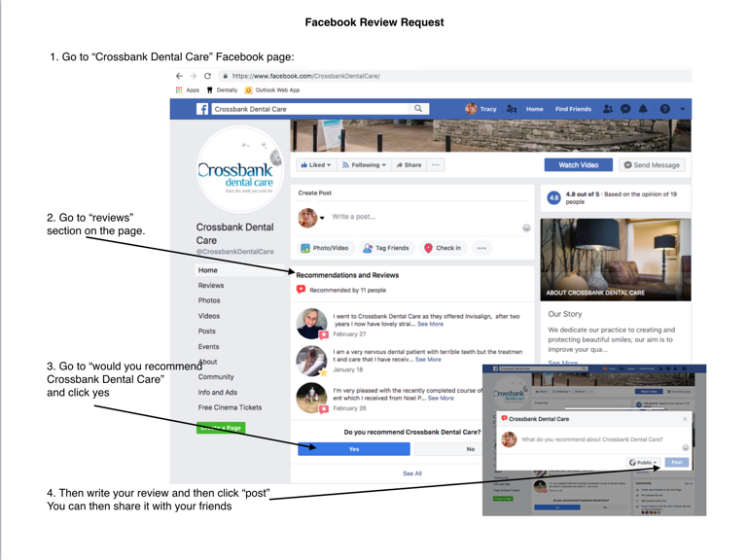Click Find Friends in top bar
Viewport: 748px width, 560px height.
tap(573, 109)
